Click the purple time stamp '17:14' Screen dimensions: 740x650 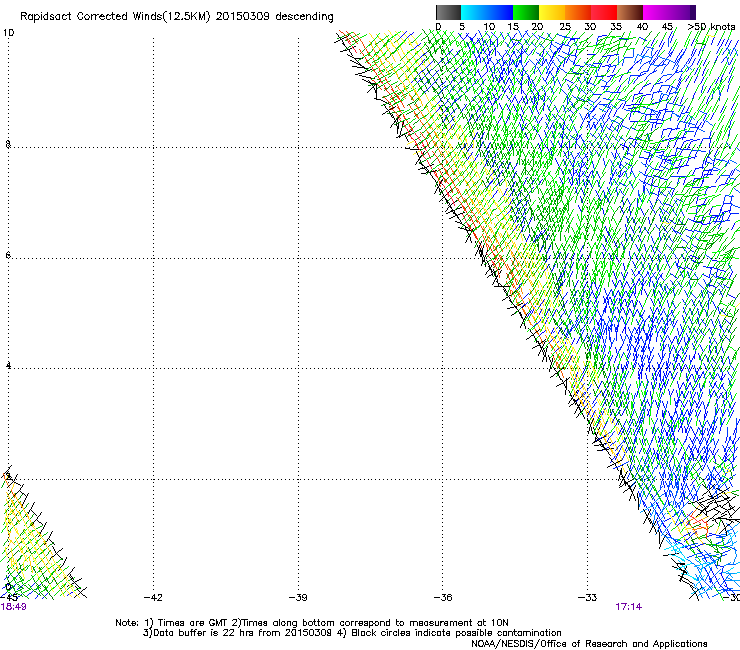629,607
